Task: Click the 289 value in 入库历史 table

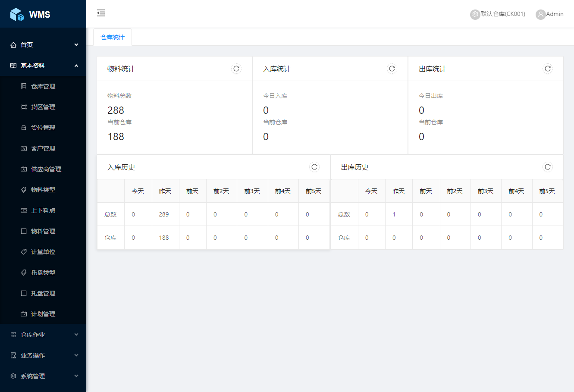Action: coord(164,214)
